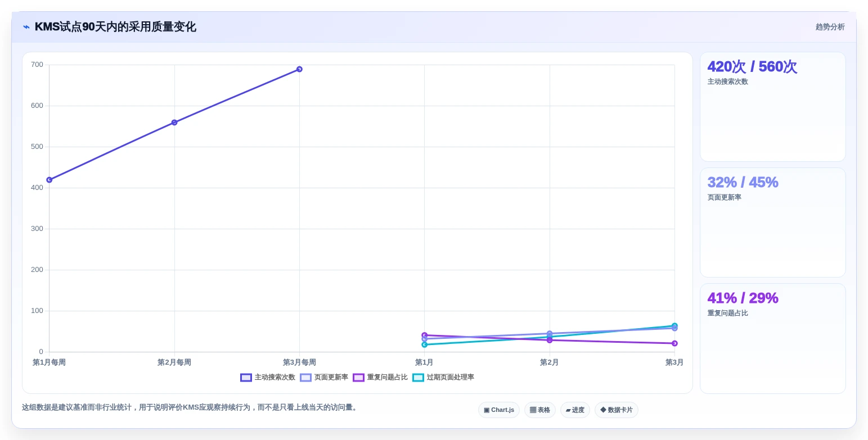Click the 第3月 axis label

pyautogui.click(x=674, y=362)
